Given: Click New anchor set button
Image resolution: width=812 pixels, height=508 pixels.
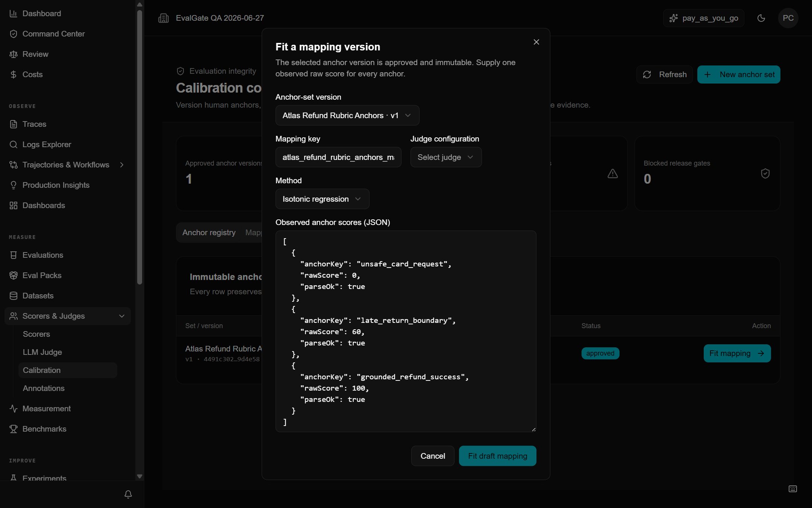Looking at the screenshot, I should click(x=739, y=75).
